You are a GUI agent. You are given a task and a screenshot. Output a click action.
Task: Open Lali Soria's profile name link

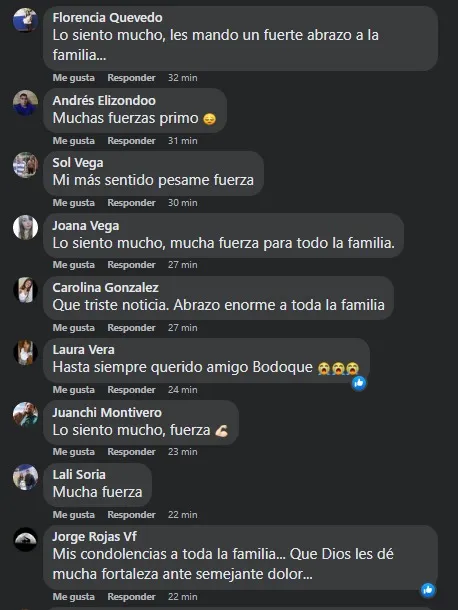click(x=79, y=475)
